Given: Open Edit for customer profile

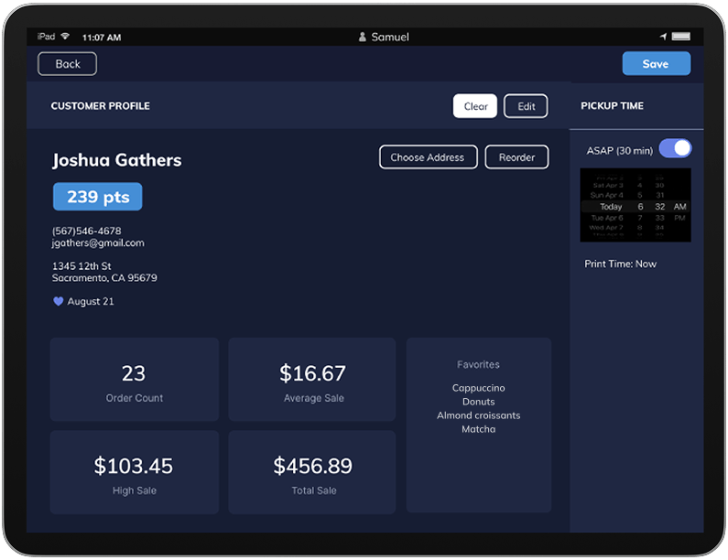Looking at the screenshot, I should (526, 106).
